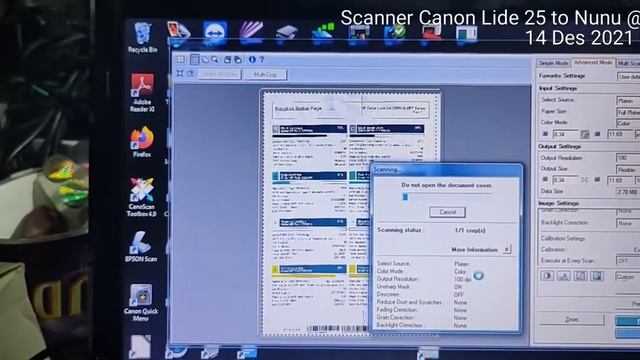Open the Information icon in the toolbar

click(x=252, y=60)
